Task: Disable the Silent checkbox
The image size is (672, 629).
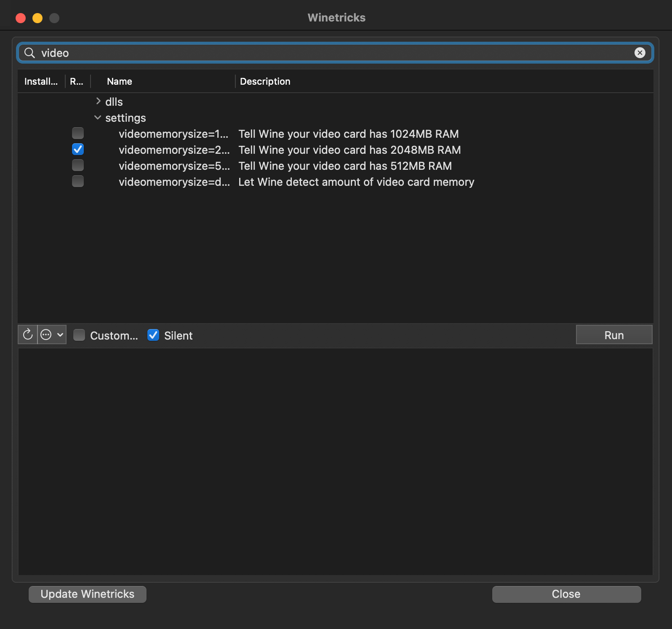Action: pos(153,335)
